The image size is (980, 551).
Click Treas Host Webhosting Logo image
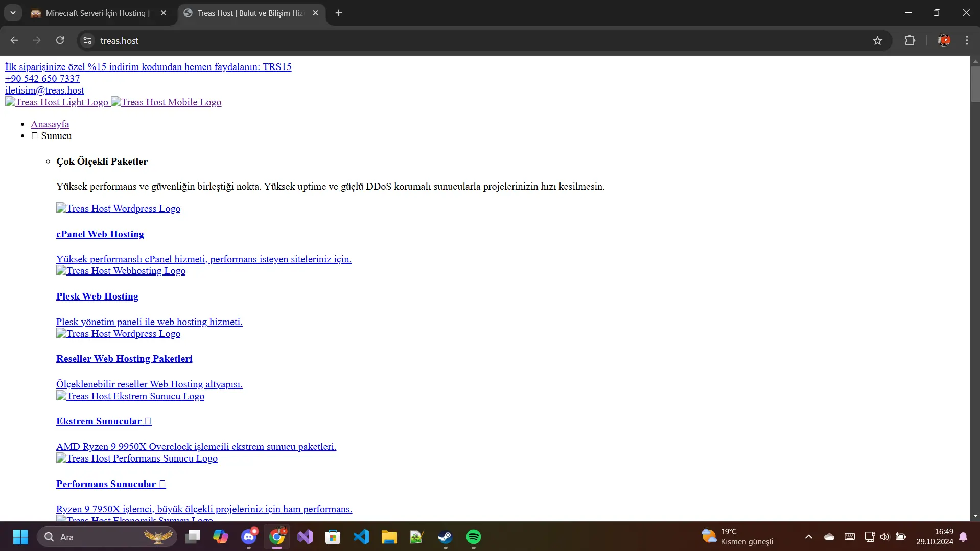[121, 271]
